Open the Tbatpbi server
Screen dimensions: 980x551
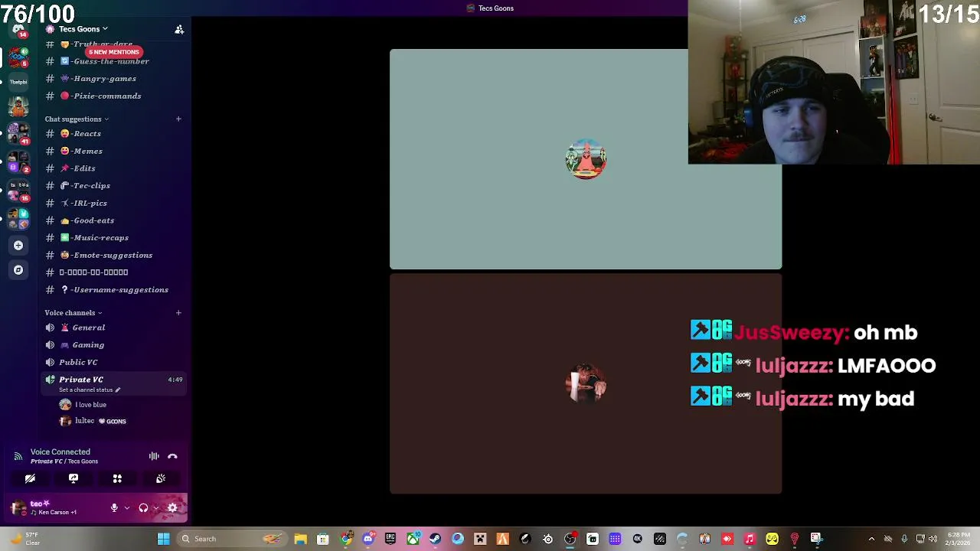pos(18,82)
